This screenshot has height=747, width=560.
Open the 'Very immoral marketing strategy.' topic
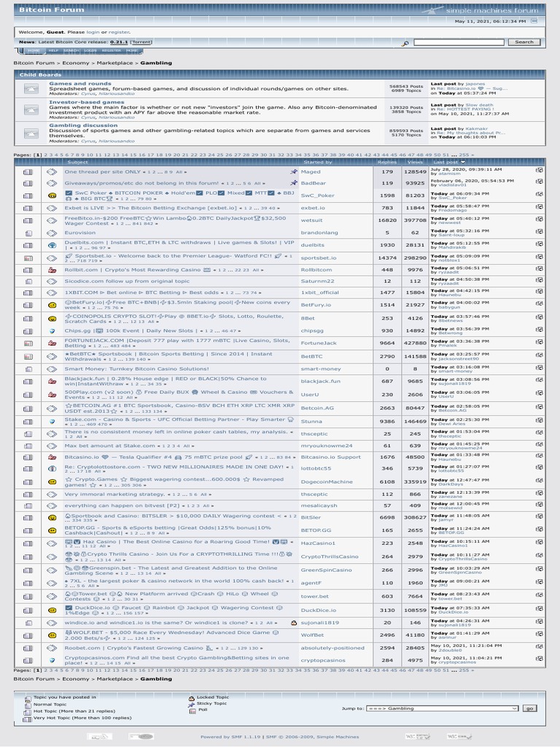tap(114, 494)
